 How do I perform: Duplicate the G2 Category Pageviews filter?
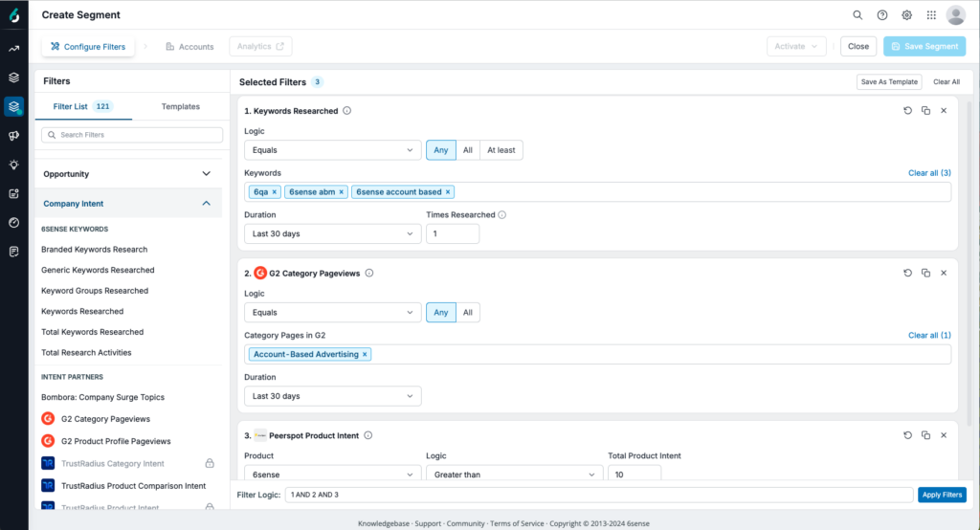[925, 273]
